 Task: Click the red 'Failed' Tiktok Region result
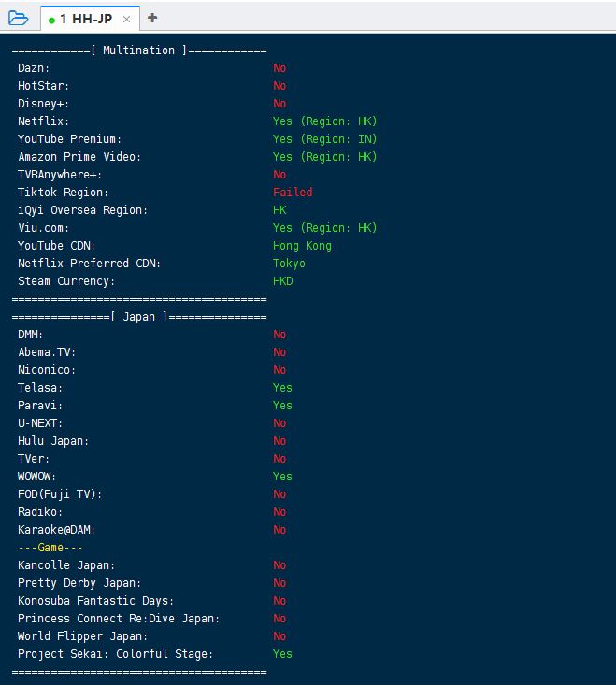click(293, 193)
